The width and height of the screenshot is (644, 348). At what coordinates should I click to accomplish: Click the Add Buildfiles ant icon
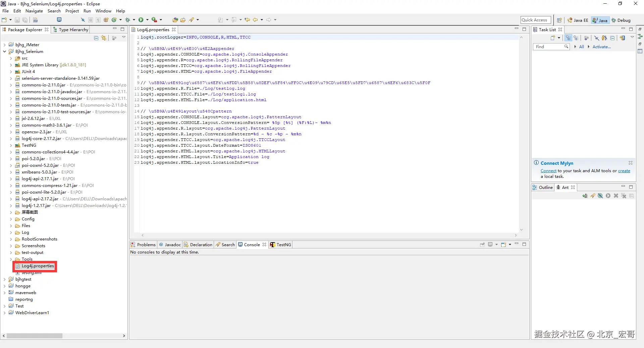click(585, 196)
